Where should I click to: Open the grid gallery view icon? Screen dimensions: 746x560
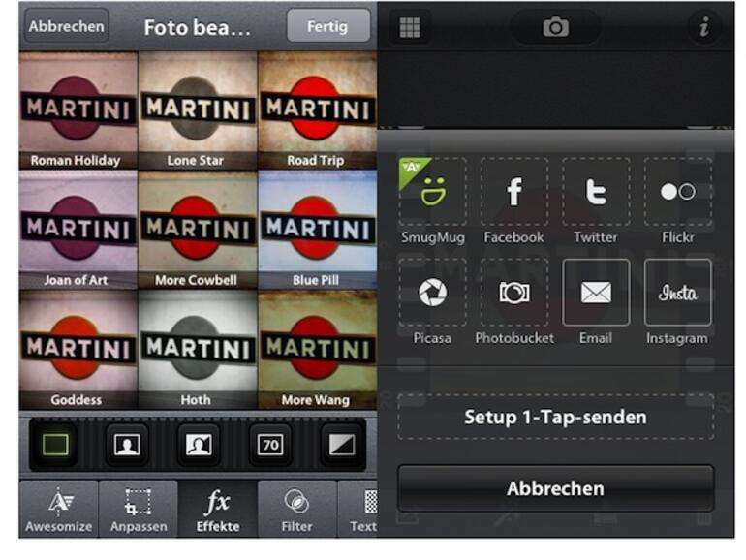[x=410, y=27]
